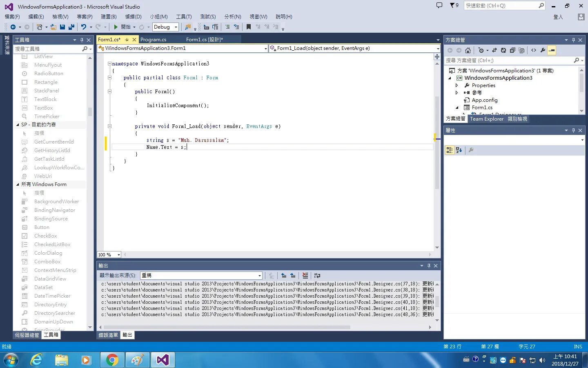Image resolution: width=588 pixels, height=368 pixels.
Task: Toggle auto-hide pin on the Toolbox panel
Action: coord(82,40)
